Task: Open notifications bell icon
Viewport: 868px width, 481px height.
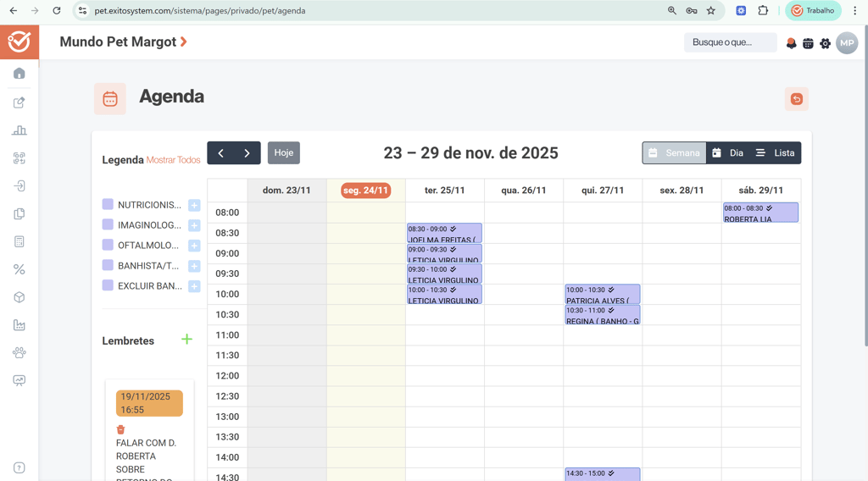Action: point(791,43)
